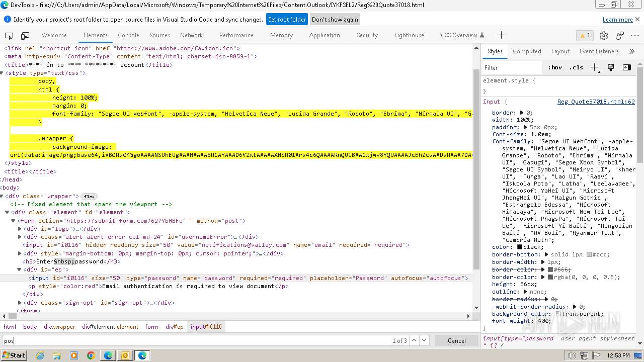Click the horizontal scrollbar right arrow
The height and width of the screenshot is (362, 644).
(468, 316)
